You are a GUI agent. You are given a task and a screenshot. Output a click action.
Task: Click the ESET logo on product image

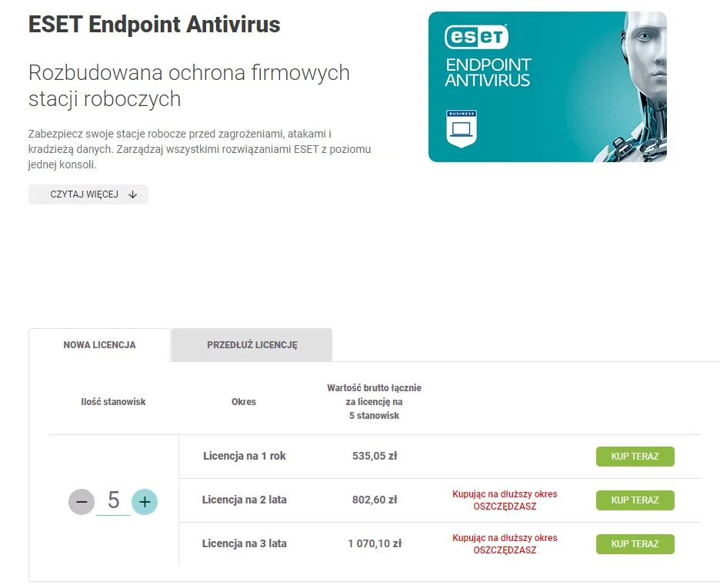[476, 36]
